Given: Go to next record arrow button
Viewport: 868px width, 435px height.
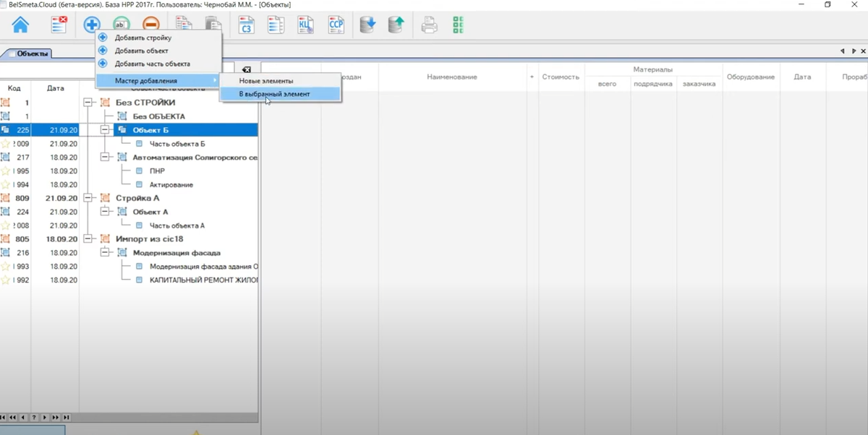Looking at the screenshot, I should click(44, 418).
